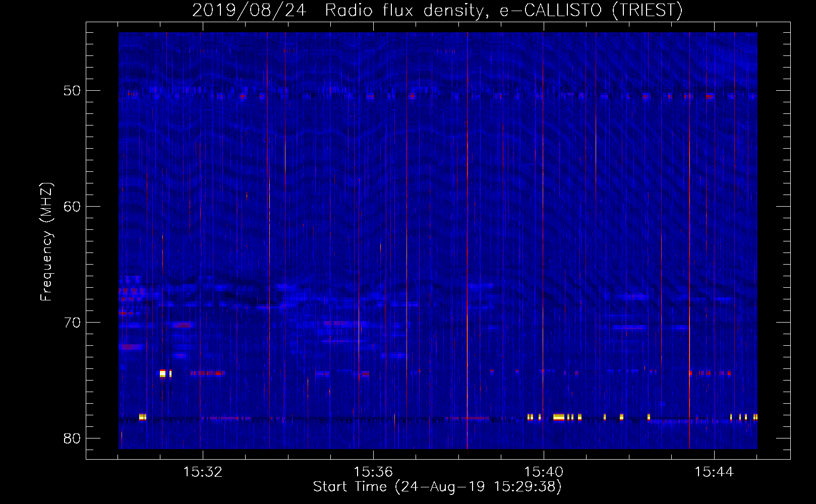Click the 50 frequency tick label
Screen dimensions: 816x504
(73, 91)
